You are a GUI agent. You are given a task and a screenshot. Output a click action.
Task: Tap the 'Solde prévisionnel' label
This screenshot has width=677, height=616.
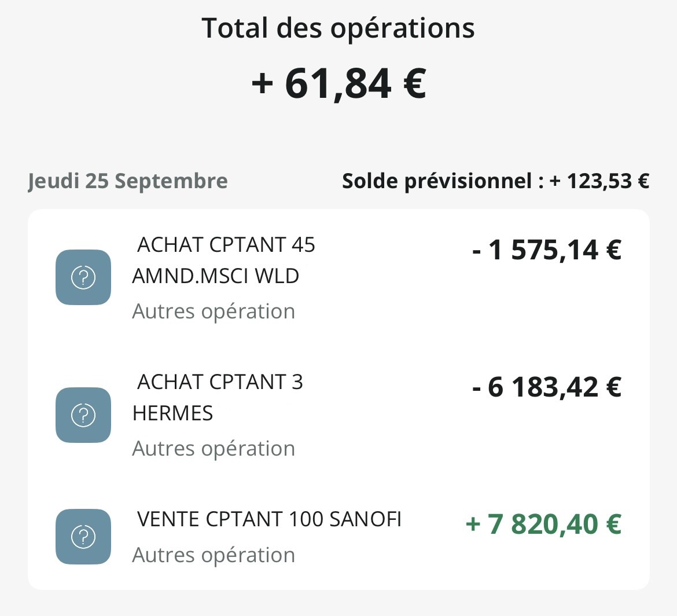[x=443, y=181]
